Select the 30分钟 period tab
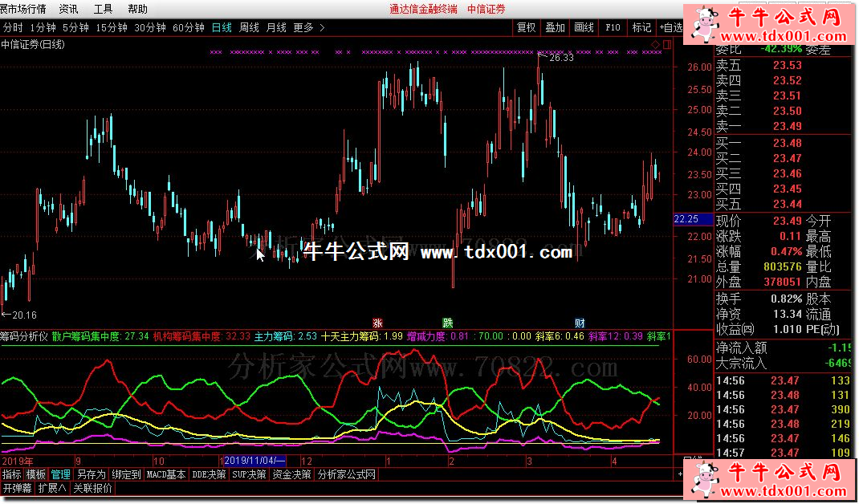 [149, 27]
